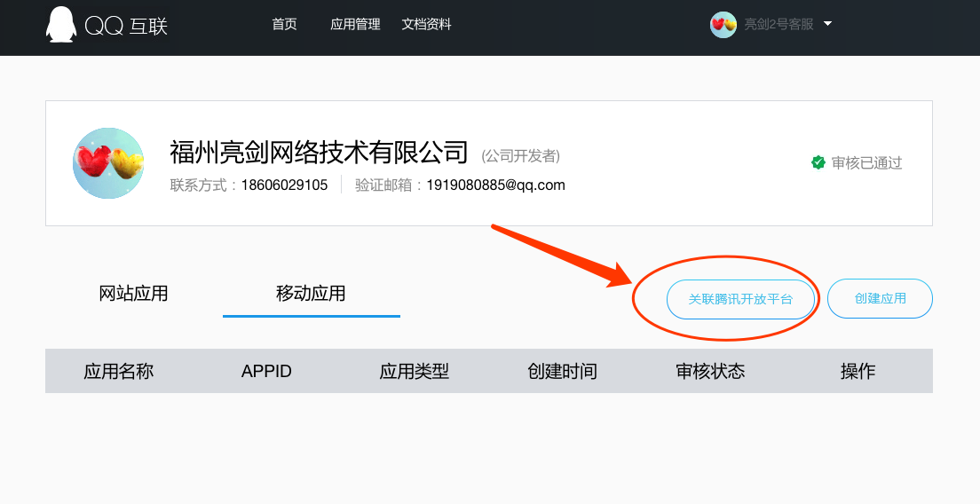The width and height of the screenshot is (980, 504).
Task: Click the green verified checkmark icon
Action: (818, 163)
